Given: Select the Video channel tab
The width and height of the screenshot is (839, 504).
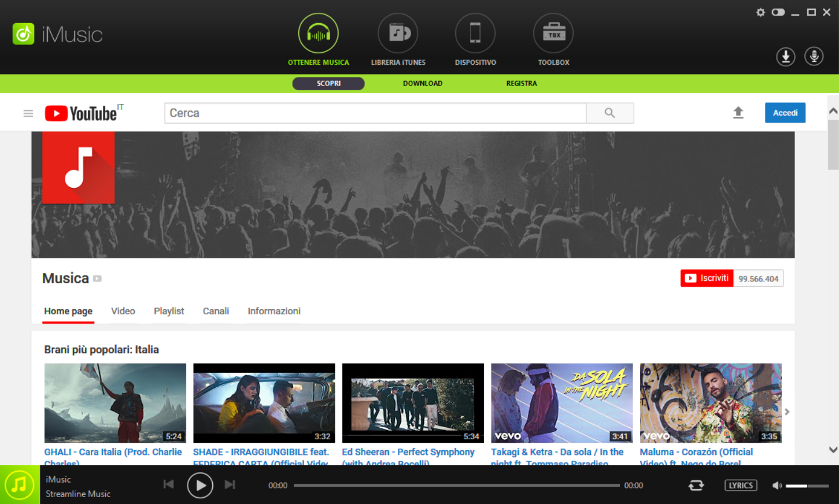Looking at the screenshot, I should (x=123, y=311).
